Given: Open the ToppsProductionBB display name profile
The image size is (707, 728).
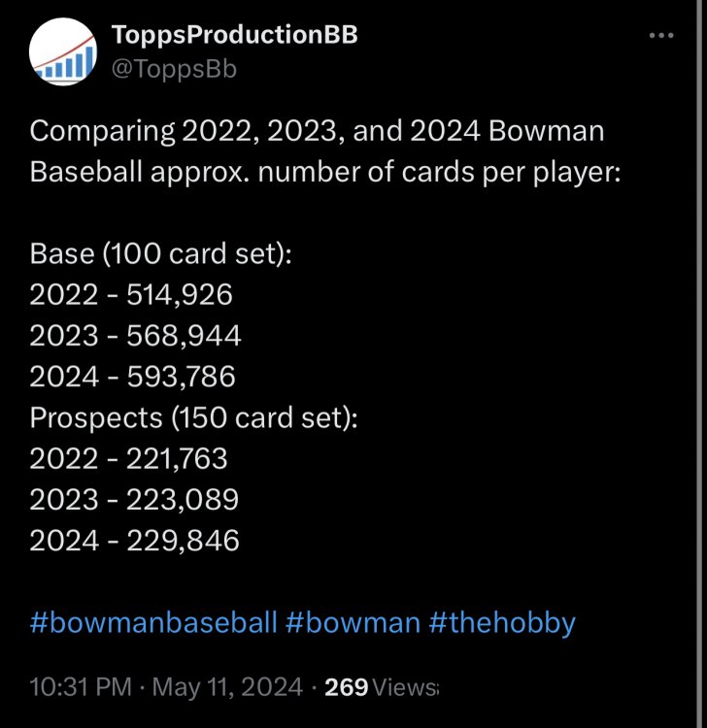Looking at the screenshot, I should (x=235, y=35).
